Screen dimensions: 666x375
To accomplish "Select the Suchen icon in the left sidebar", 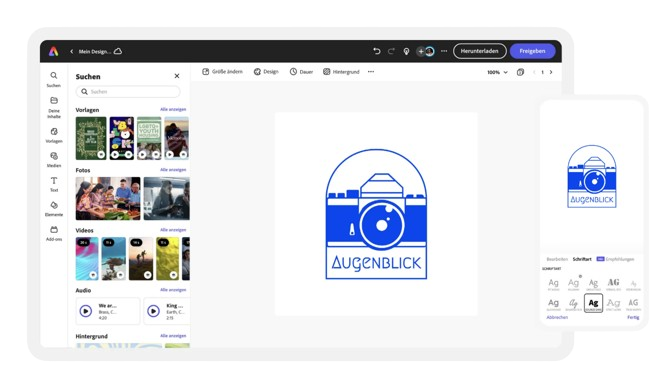I will tap(54, 79).
